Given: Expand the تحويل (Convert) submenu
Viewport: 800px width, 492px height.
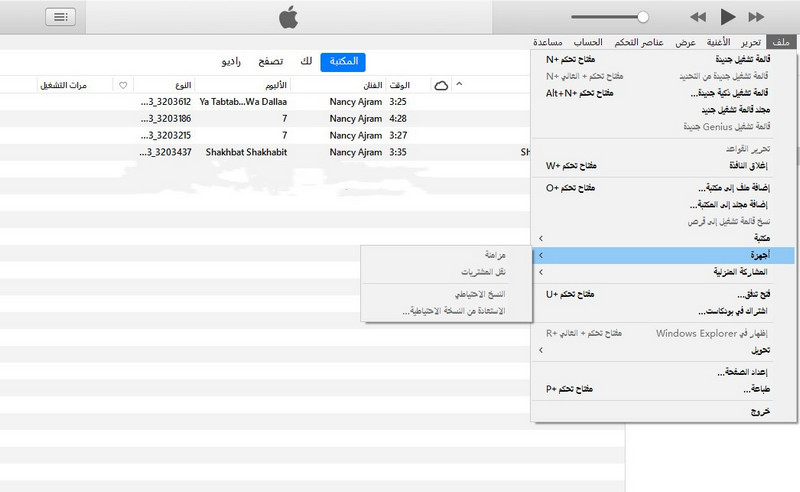Looking at the screenshot, I should 663,350.
